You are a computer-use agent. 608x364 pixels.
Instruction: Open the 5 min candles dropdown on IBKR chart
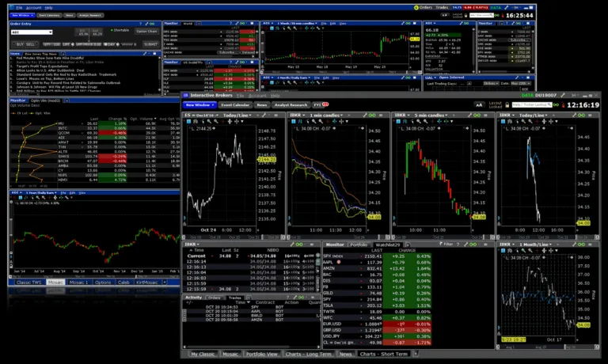pos(431,115)
